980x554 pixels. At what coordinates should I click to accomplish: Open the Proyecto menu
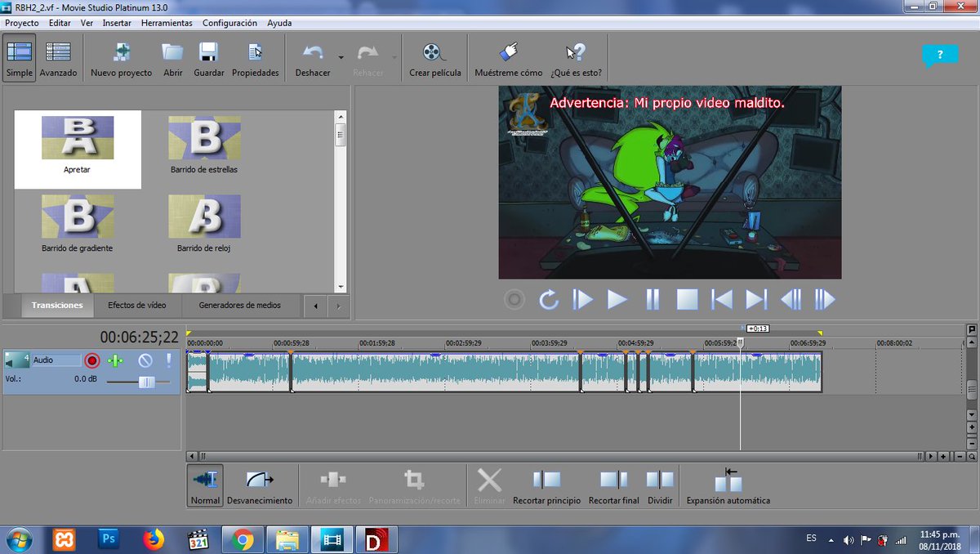22,23
